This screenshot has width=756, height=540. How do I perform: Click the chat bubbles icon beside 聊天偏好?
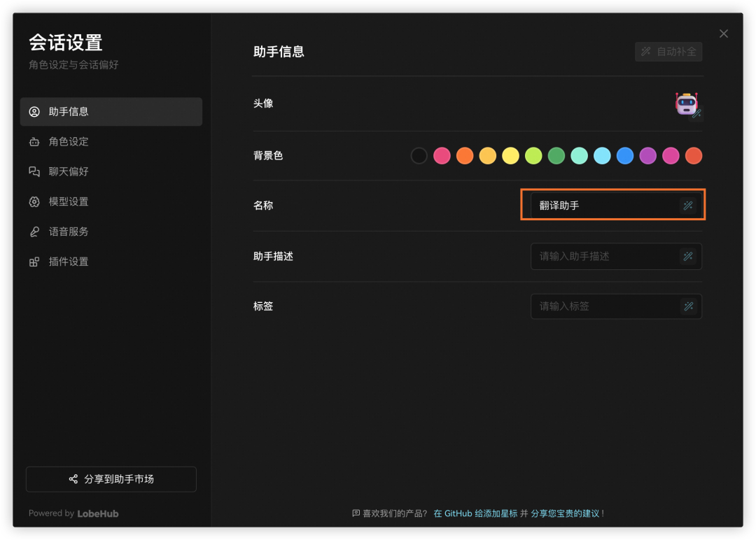point(34,171)
